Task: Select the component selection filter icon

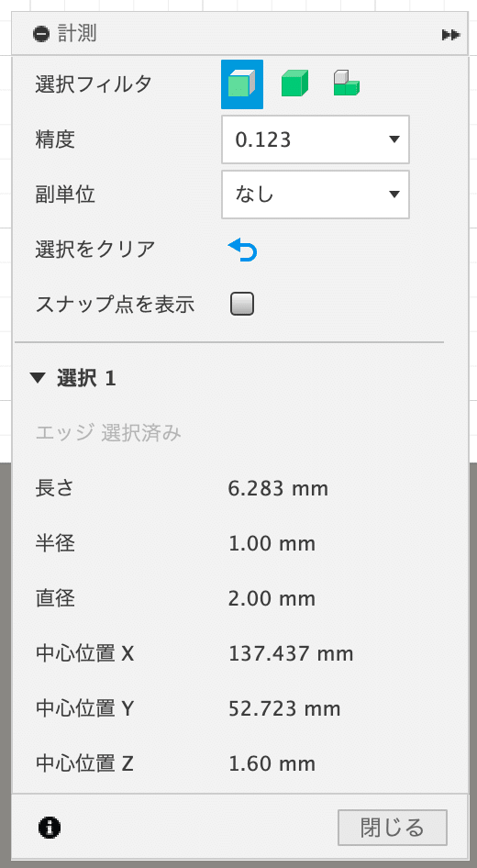Action: (347, 84)
